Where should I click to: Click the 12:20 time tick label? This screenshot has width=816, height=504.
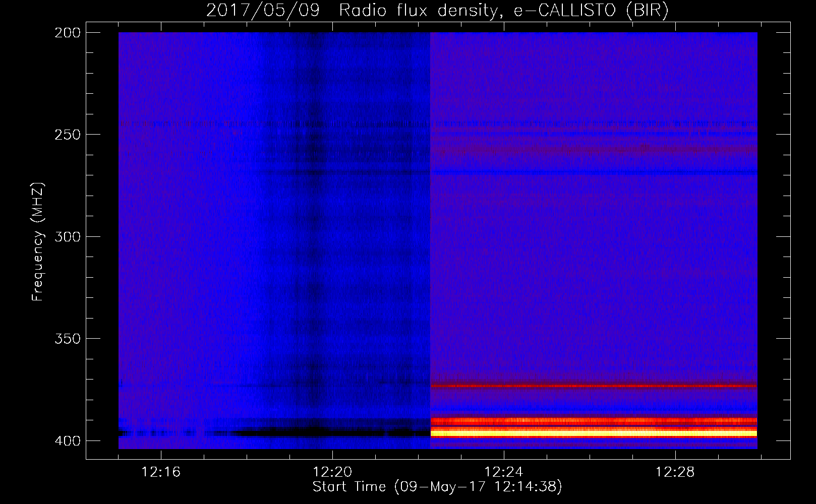(332, 472)
